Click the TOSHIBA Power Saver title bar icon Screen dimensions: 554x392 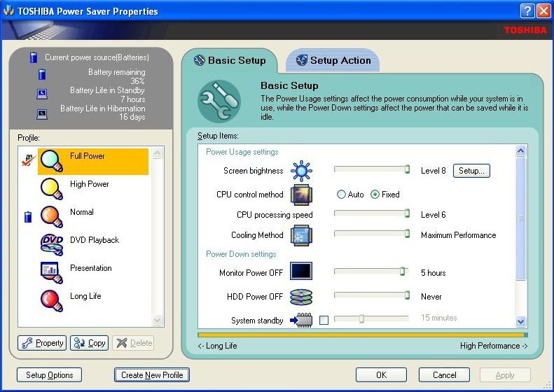click(x=8, y=11)
